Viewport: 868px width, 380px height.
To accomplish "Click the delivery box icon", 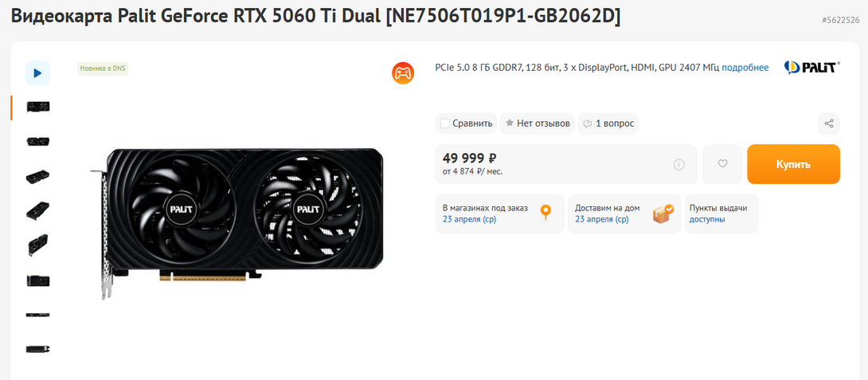I will tap(663, 214).
